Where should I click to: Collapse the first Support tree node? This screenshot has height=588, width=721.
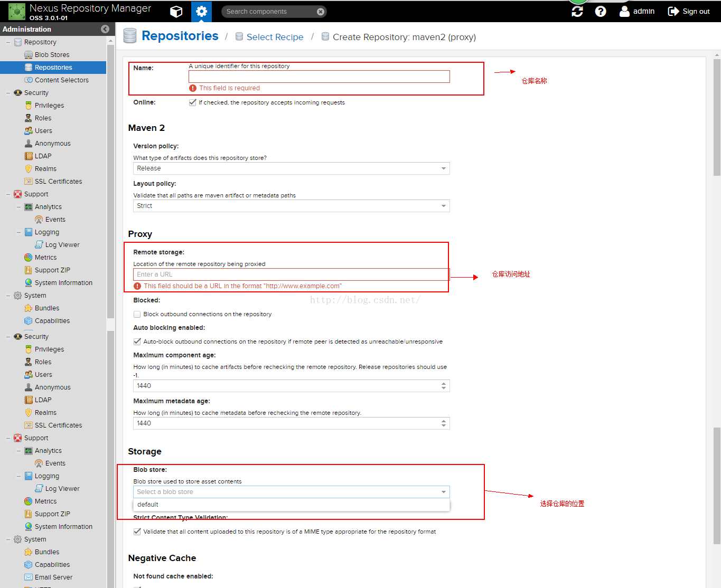(x=8, y=194)
